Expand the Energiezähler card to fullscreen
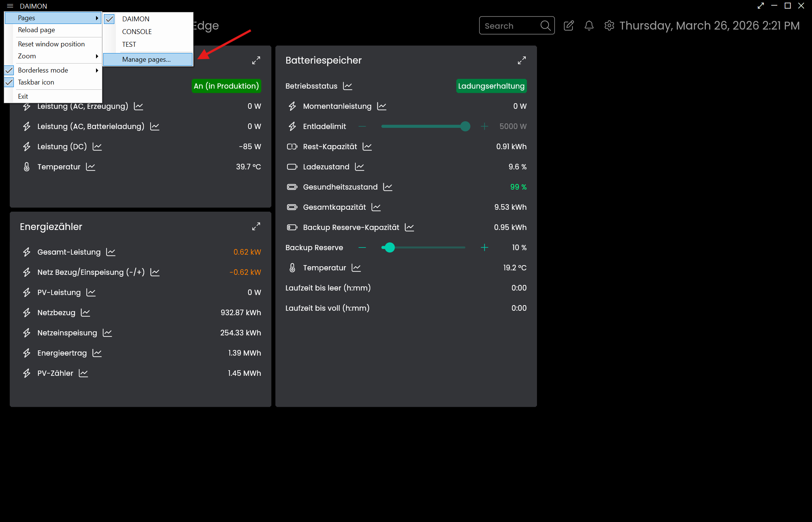The image size is (812, 522). [x=256, y=227]
